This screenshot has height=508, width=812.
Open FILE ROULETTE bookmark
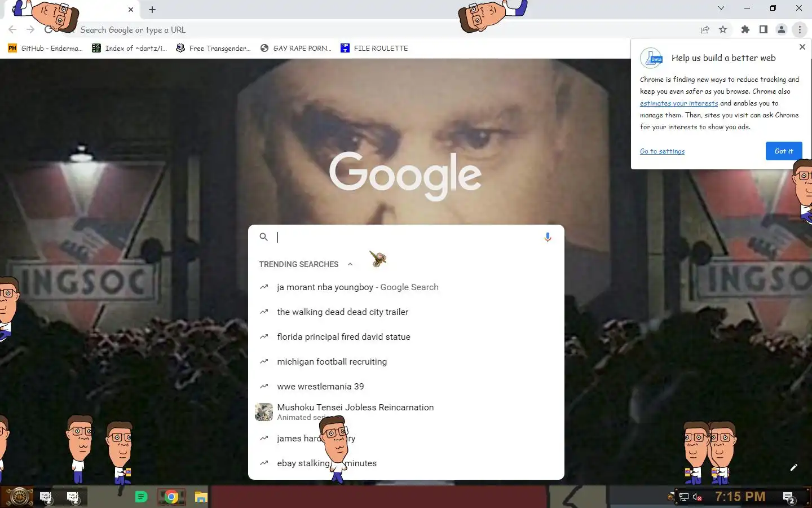click(374, 48)
